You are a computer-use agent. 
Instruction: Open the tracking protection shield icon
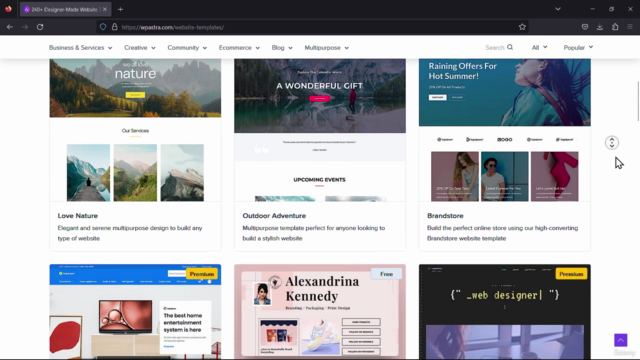(103, 27)
